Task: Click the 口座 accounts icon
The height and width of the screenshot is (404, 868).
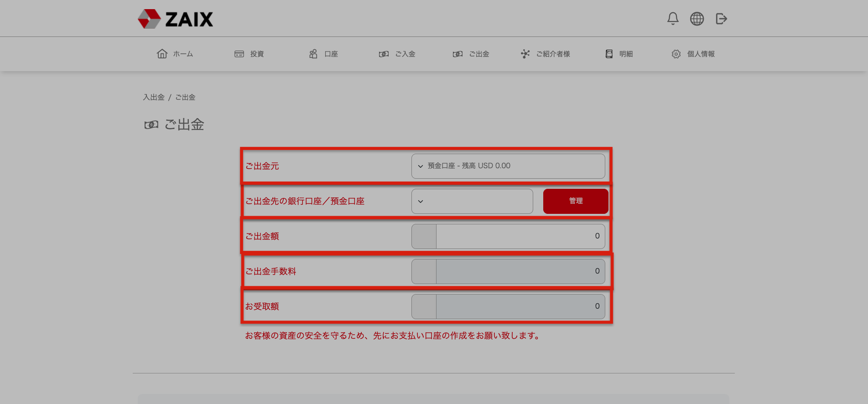Action: click(313, 54)
